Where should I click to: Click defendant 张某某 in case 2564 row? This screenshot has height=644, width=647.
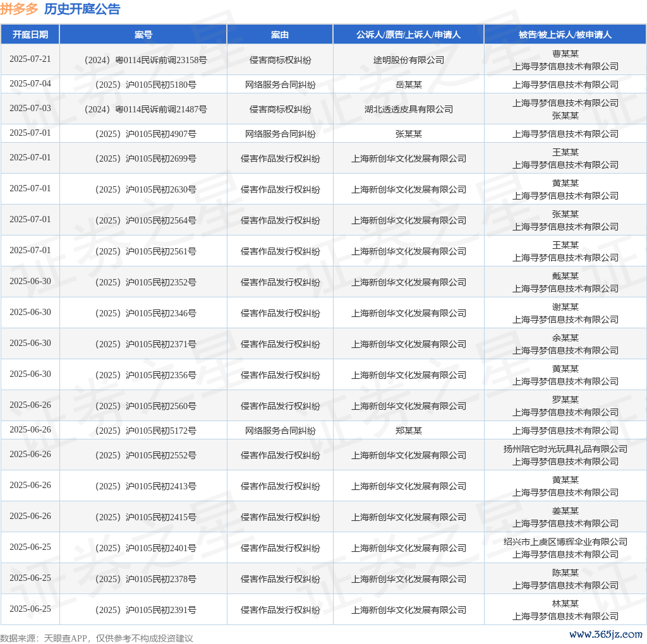[565, 215]
